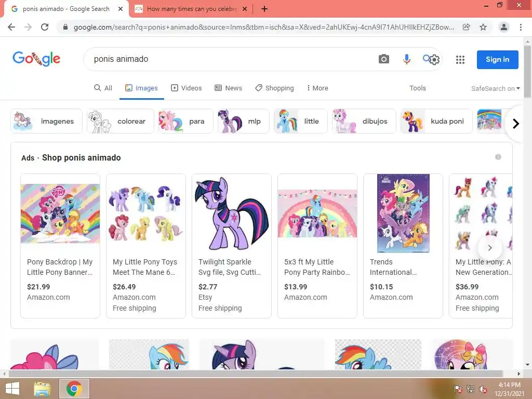Filter by the kuda poni chip

coord(436,121)
